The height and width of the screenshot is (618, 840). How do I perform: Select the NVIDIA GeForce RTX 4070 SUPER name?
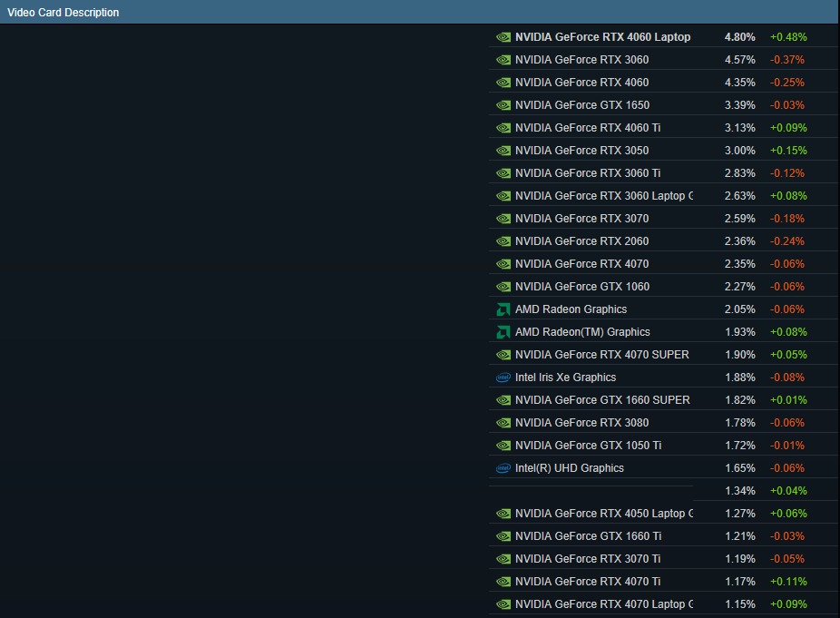tap(602, 355)
